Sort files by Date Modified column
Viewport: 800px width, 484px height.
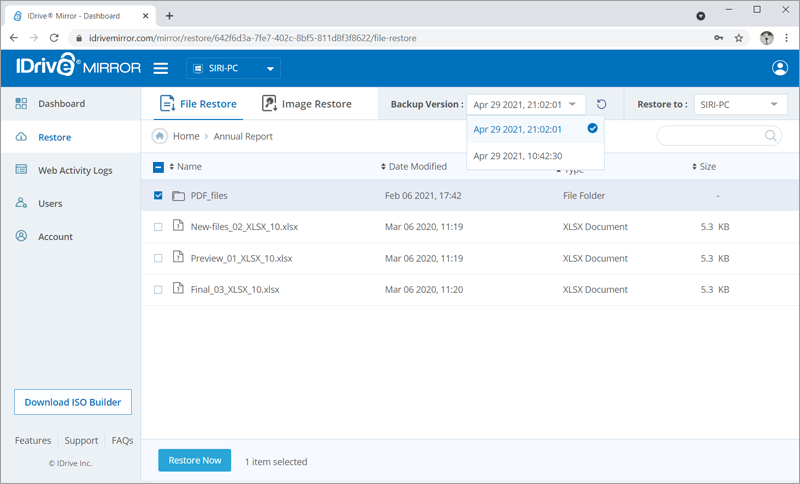pyautogui.click(x=417, y=167)
